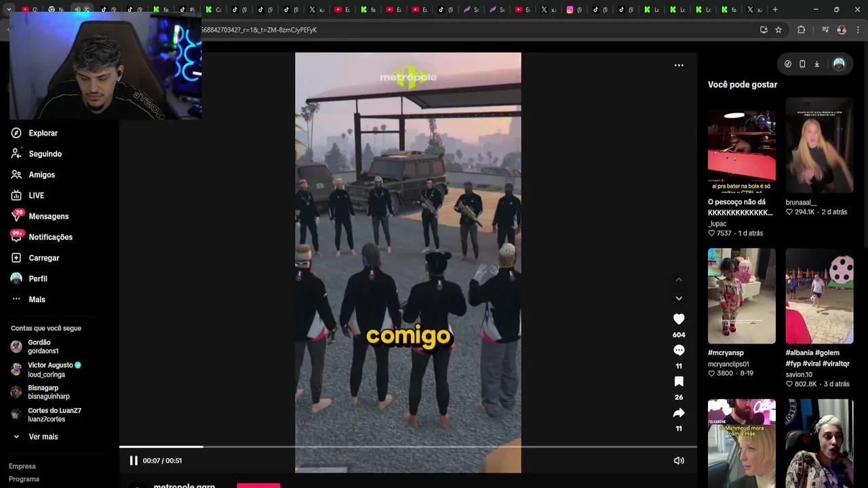Open the Chrome profile avatar

842,30
